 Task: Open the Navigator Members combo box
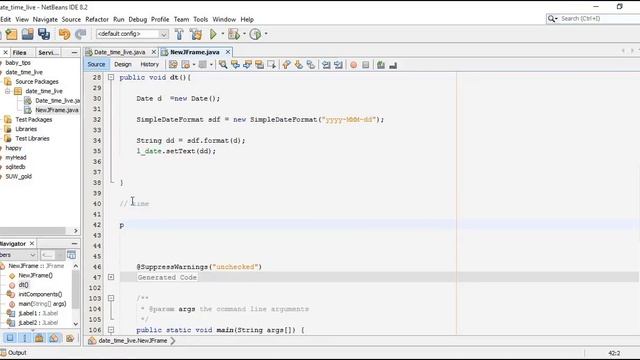pyautogui.click(x=18, y=255)
